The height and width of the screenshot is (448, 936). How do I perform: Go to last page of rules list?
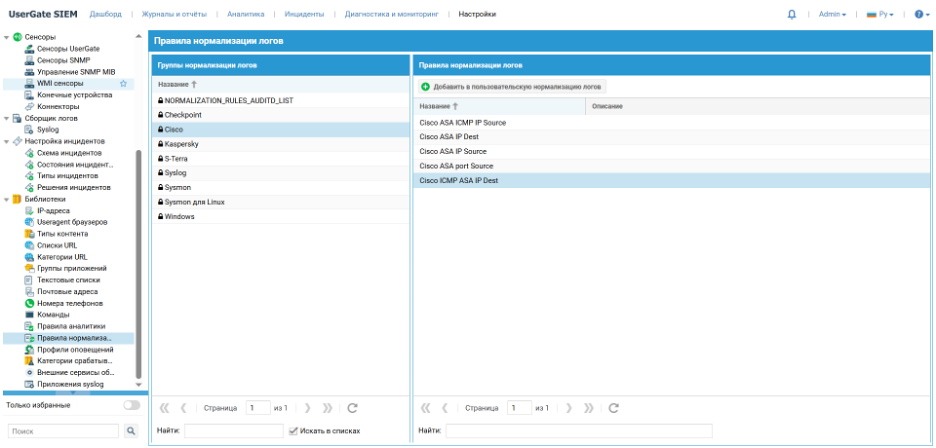588,408
